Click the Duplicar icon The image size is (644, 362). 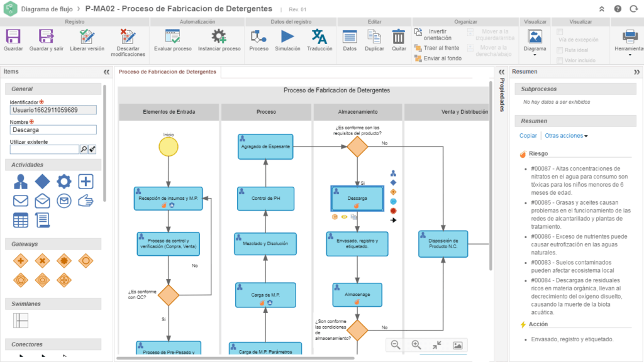(374, 36)
